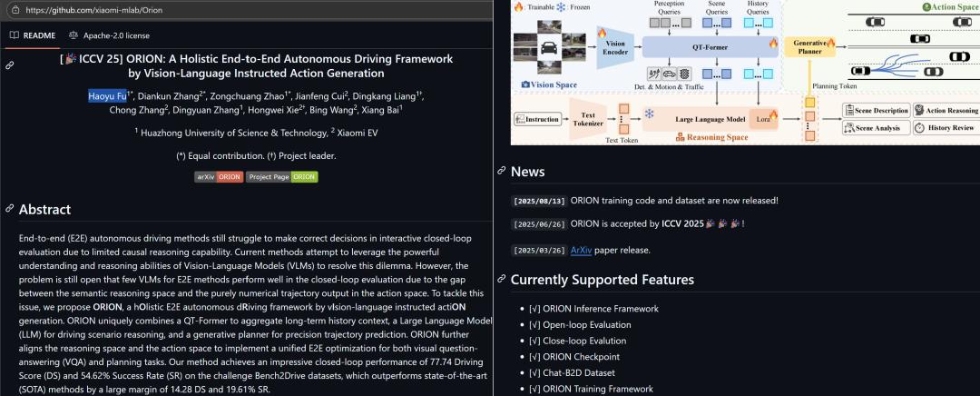Click the Chat-B2D Dataset list item
The width and height of the screenshot is (980, 396).
coord(572,373)
